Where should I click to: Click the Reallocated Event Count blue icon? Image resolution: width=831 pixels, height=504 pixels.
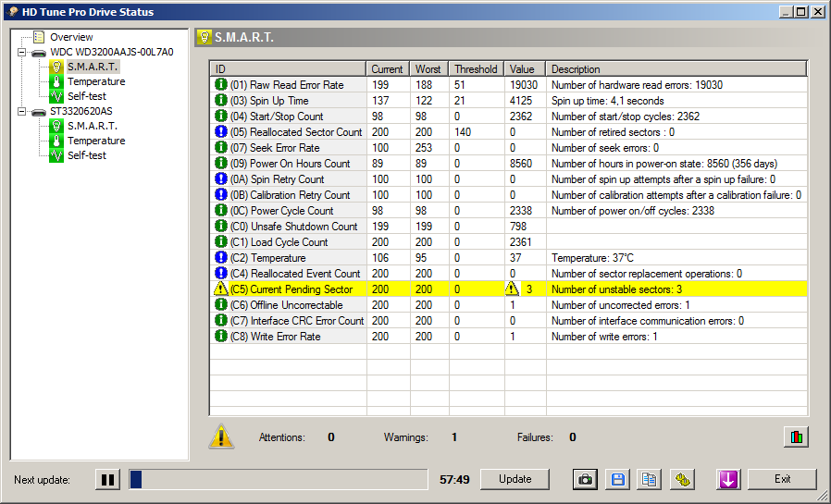tap(220, 273)
